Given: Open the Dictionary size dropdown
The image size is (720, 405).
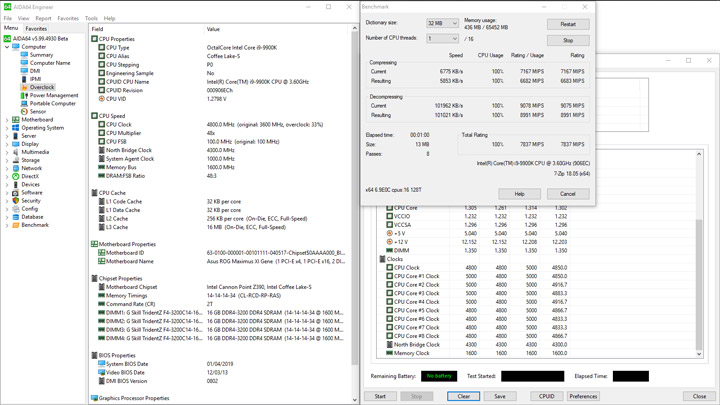Looking at the screenshot, I should [442, 23].
